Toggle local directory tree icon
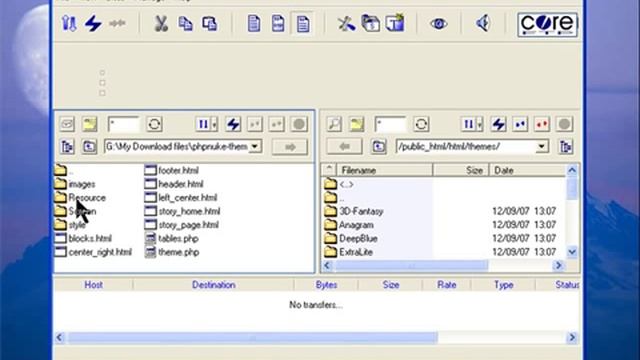Image resolution: width=640 pixels, height=360 pixels. coord(67,147)
